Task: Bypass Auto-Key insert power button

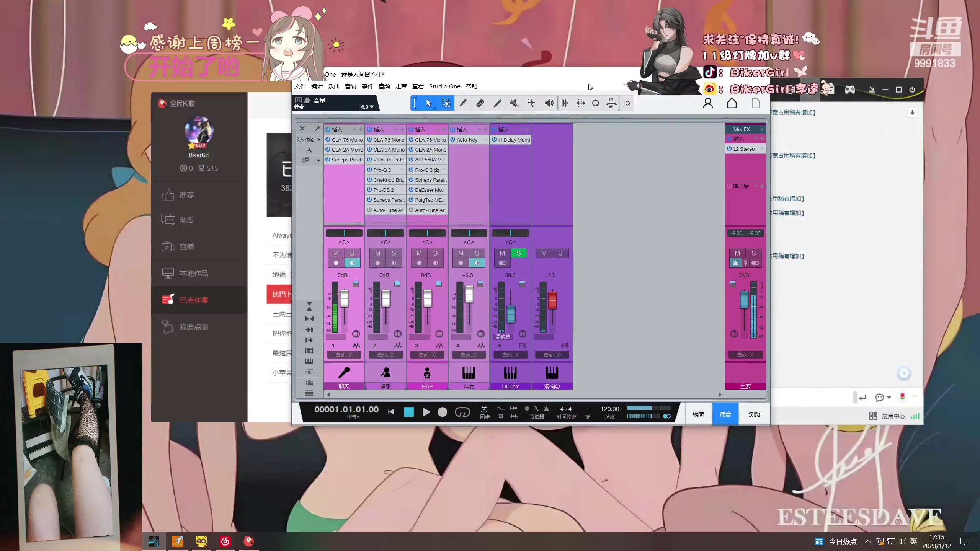Action: click(x=452, y=140)
